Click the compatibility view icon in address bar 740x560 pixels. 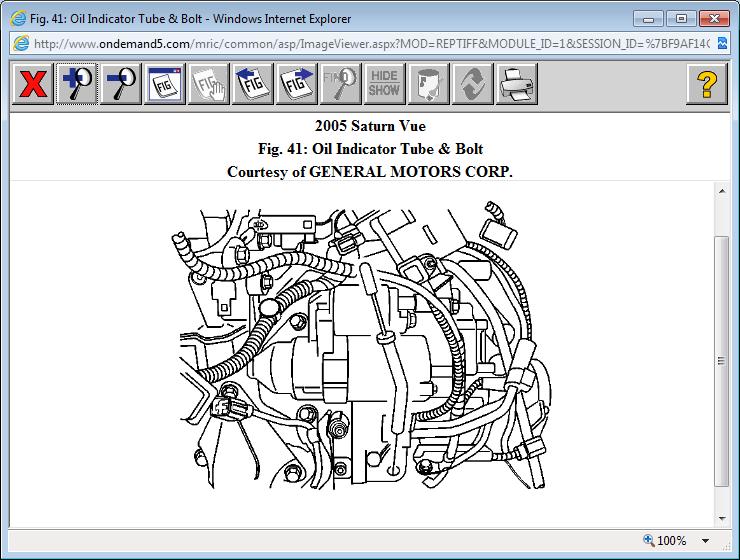(722, 43)
